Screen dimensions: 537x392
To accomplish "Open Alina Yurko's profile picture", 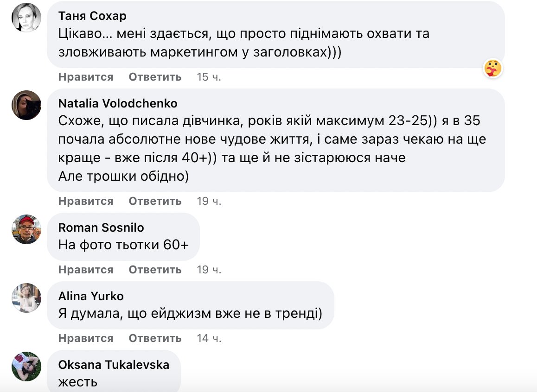I will coord(26,298).
